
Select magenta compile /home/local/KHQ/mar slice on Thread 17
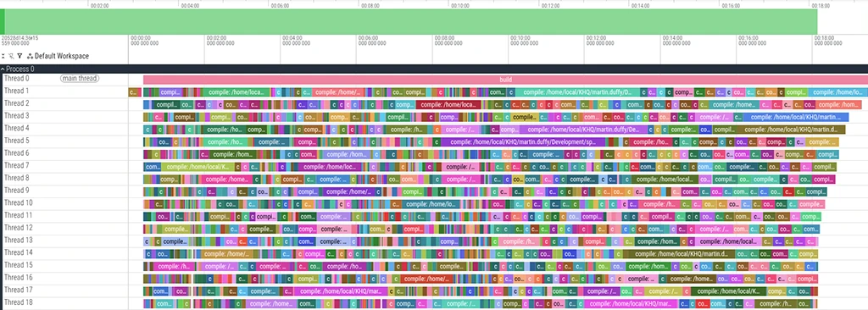pyautogui.click(x=340, y=291)
